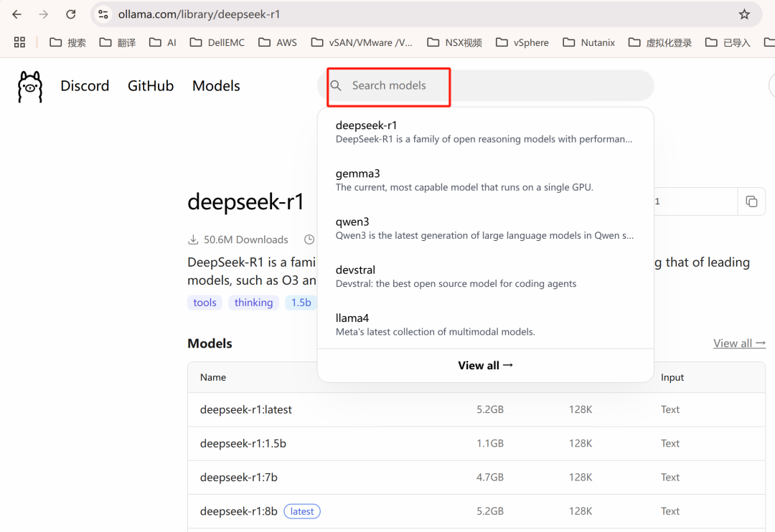The height and width of the screenshot is (532, 775).
Task: Click the magnifier icon in search box
Action: tap(336, 85)
